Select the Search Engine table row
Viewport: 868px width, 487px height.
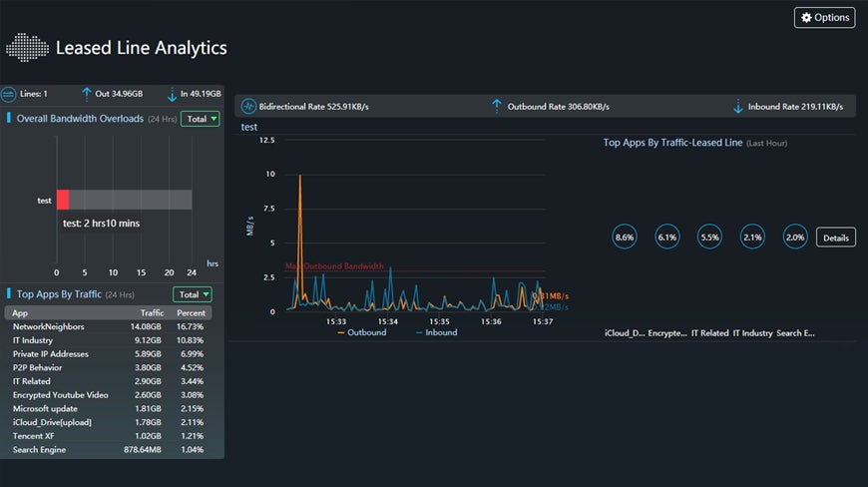[x=108, y=449]
